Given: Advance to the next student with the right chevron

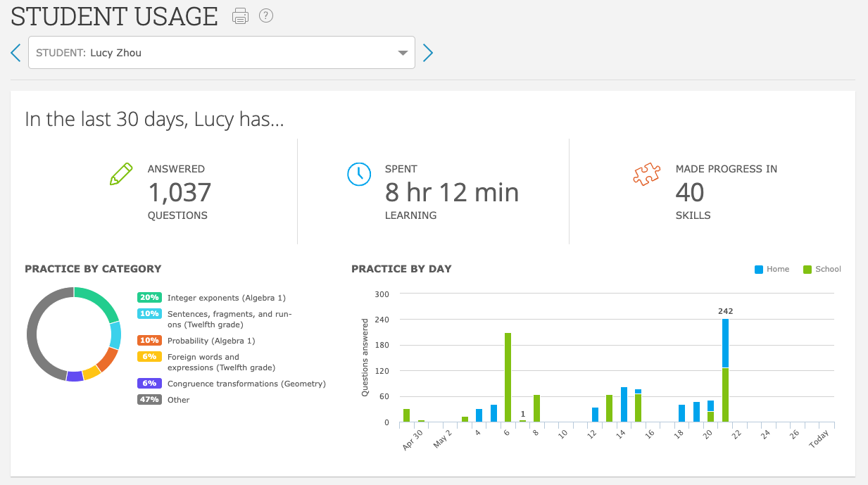Looking at the screenshot, I should click(x=428, y=52).
